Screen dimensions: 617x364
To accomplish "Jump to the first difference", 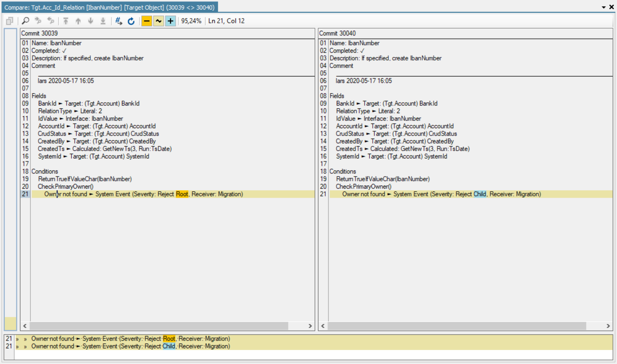I will point(65,21).
